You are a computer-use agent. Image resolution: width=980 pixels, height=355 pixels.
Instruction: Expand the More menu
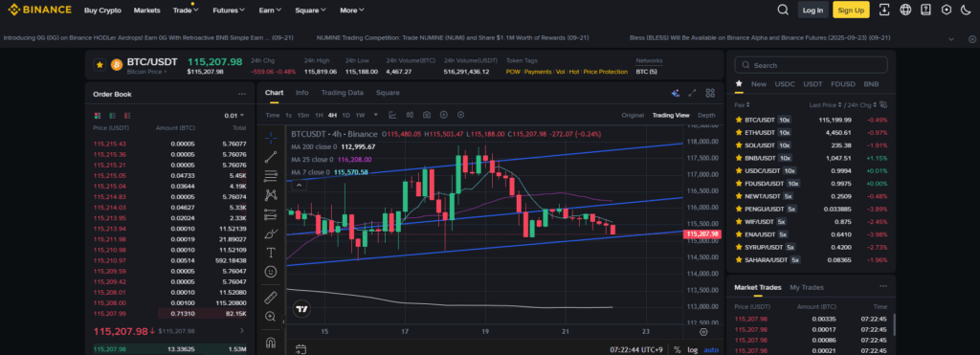(x=352, y=10)
